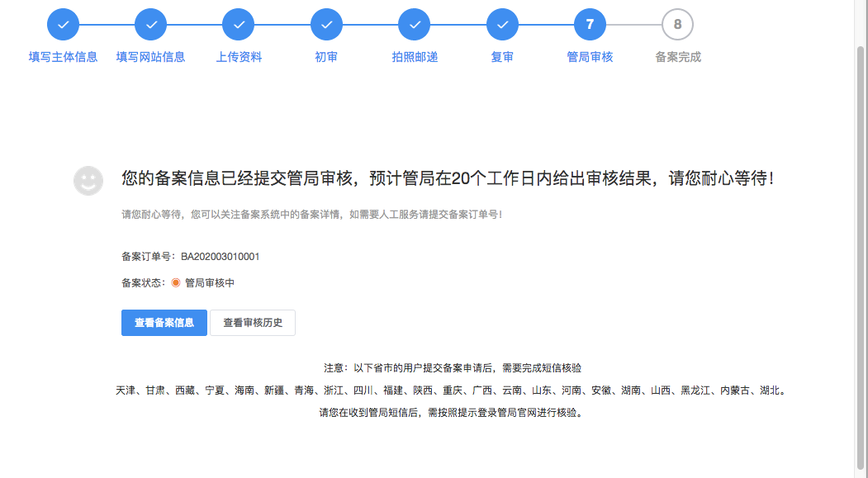Click the gray smiley face icon
This screenshot has height=478, width=868.
pos(88,181)
